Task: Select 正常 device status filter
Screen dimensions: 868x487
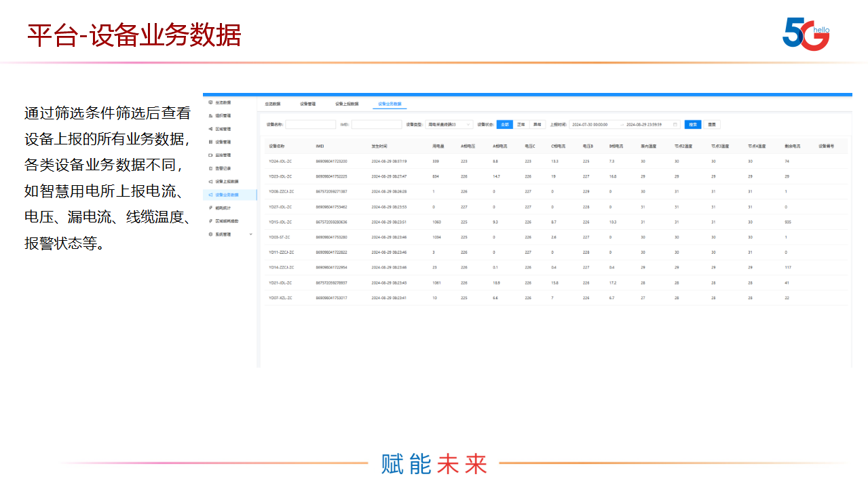Action: click(x=521, y=125)
